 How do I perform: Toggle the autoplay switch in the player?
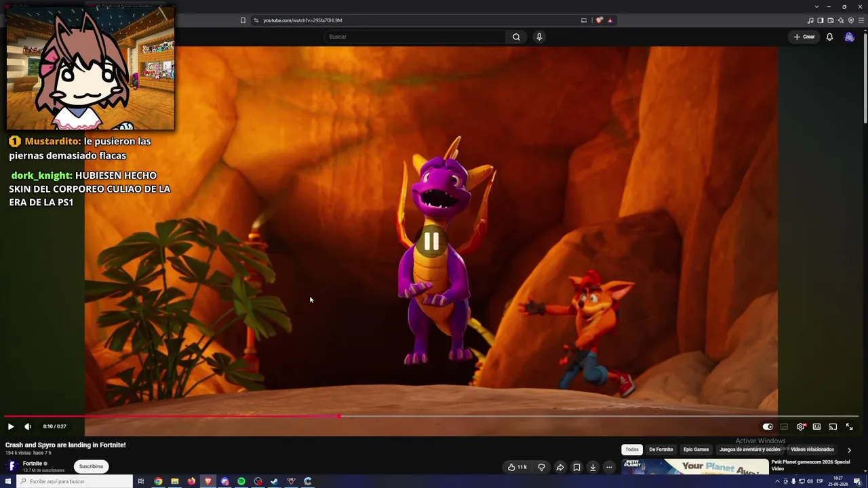(x=768, y=427)
